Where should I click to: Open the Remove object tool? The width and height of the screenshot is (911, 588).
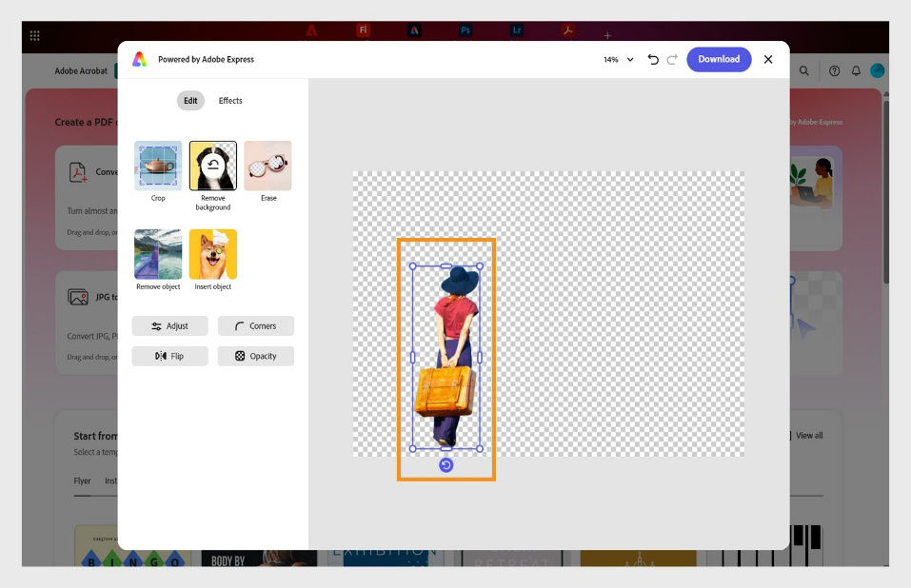pos(158,254)
